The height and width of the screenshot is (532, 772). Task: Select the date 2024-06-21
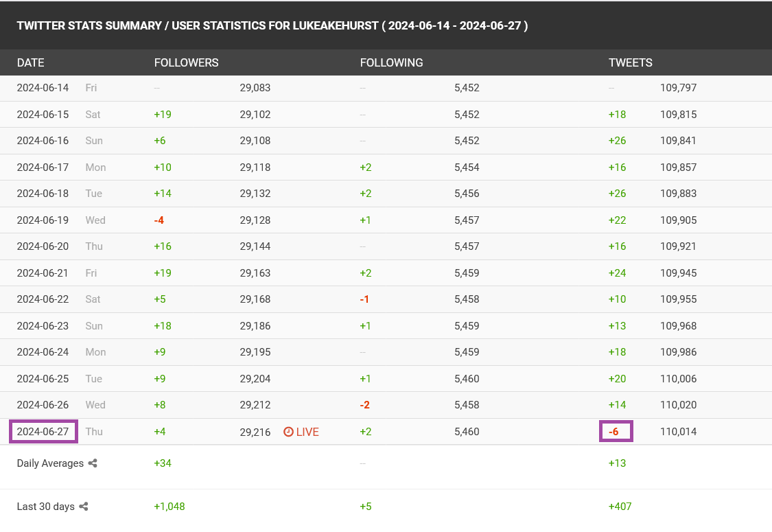(x=43, y=273)
